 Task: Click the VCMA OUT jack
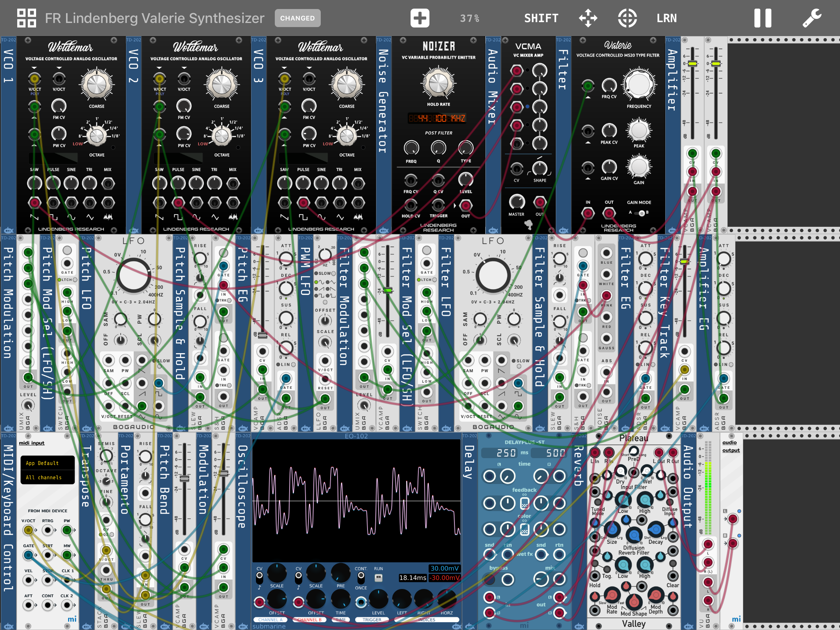pyautogui.click(x=540, y=202)
